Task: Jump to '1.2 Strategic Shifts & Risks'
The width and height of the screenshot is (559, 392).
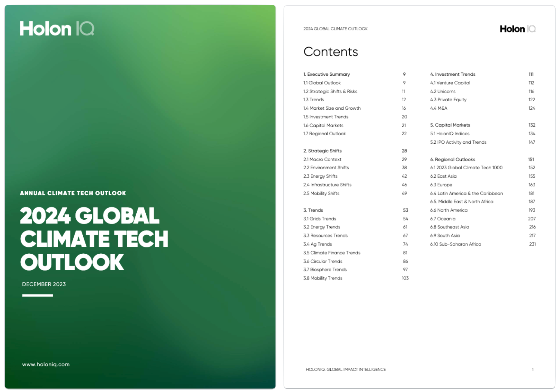Action: [330, 91]
